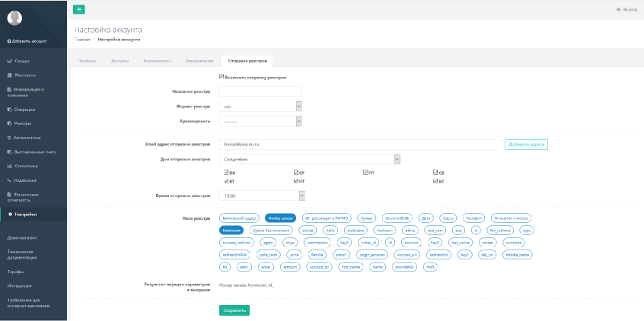The width and height of the screenshot is (644, 321).
Task: Go to Главная breadcrumb link
Action: (x=82, y=40)
